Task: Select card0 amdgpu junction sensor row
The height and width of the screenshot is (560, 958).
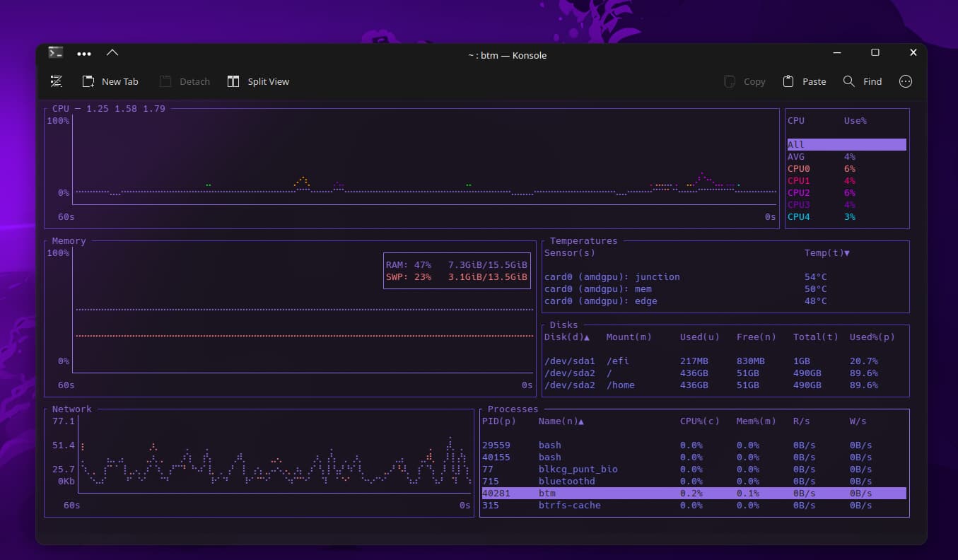Action: [x=725, y=277]
